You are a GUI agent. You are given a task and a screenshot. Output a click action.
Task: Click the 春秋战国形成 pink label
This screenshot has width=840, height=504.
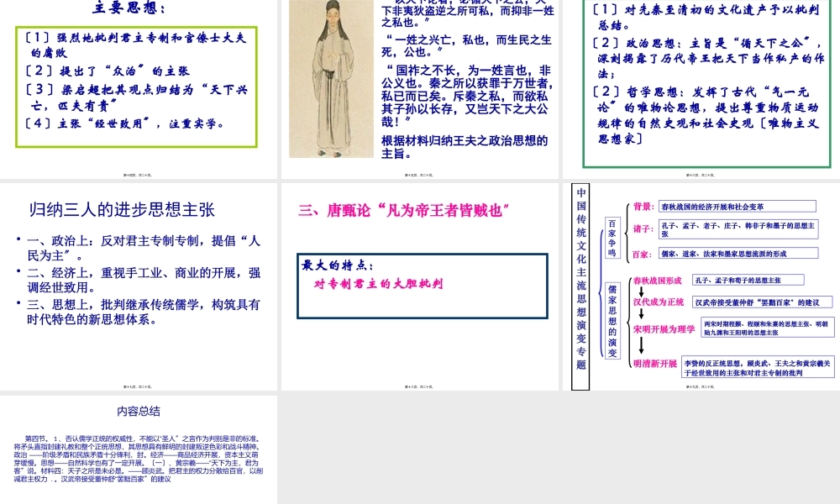658,280
